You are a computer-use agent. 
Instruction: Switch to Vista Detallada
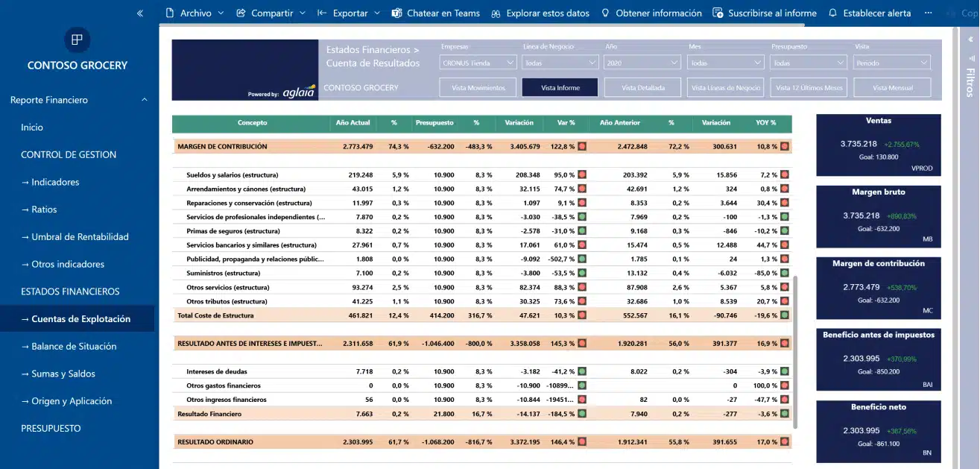(x=643, y=88)
